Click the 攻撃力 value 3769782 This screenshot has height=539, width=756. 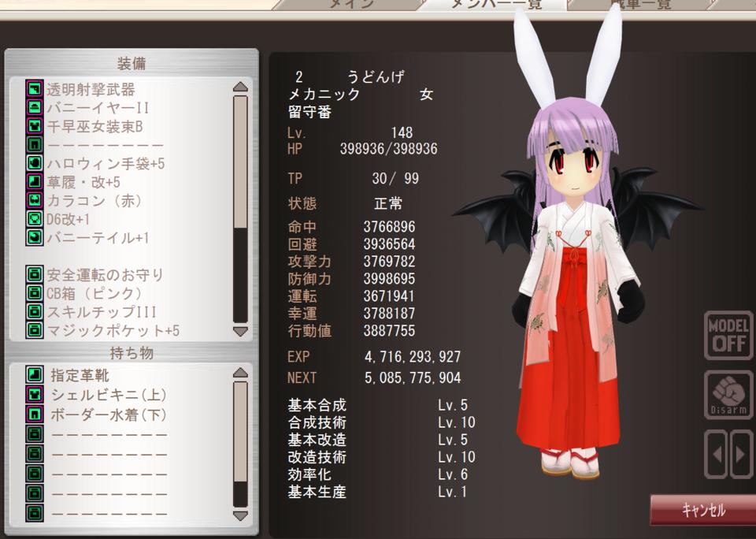coord(389,261)
